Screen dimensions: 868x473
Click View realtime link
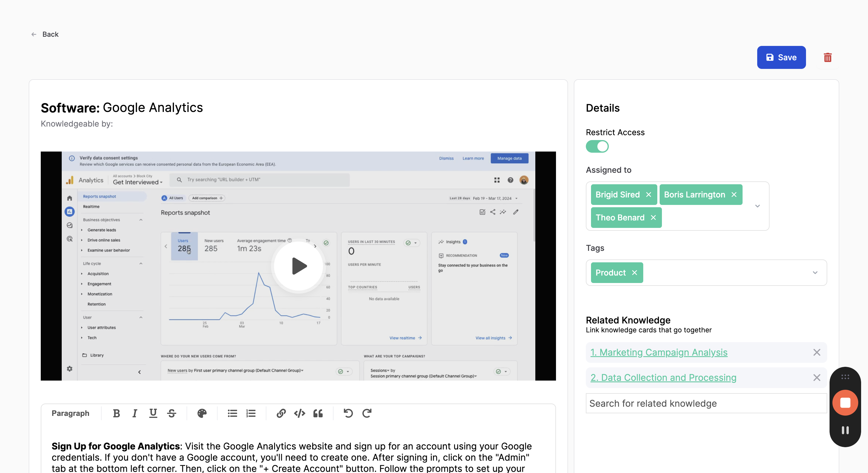click(x=405, y=338)
